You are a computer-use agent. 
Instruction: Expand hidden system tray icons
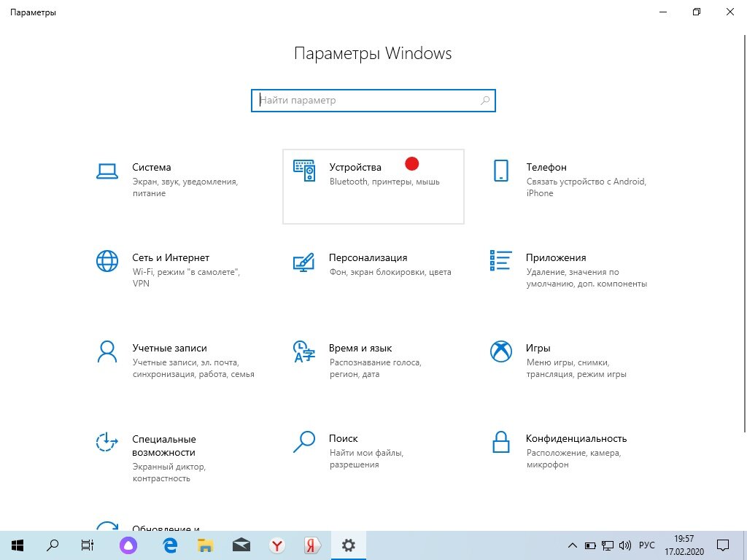click(573, 545)
